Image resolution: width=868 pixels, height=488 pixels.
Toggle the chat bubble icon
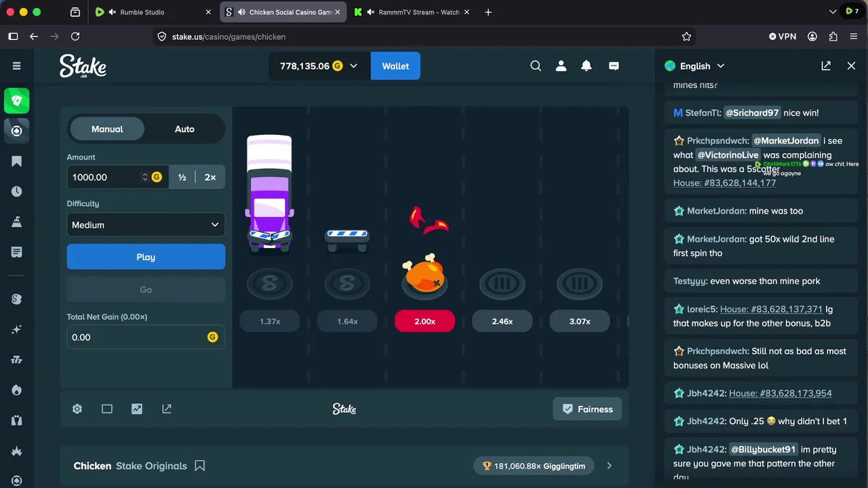pyautogui.click(x=614, y=66)
